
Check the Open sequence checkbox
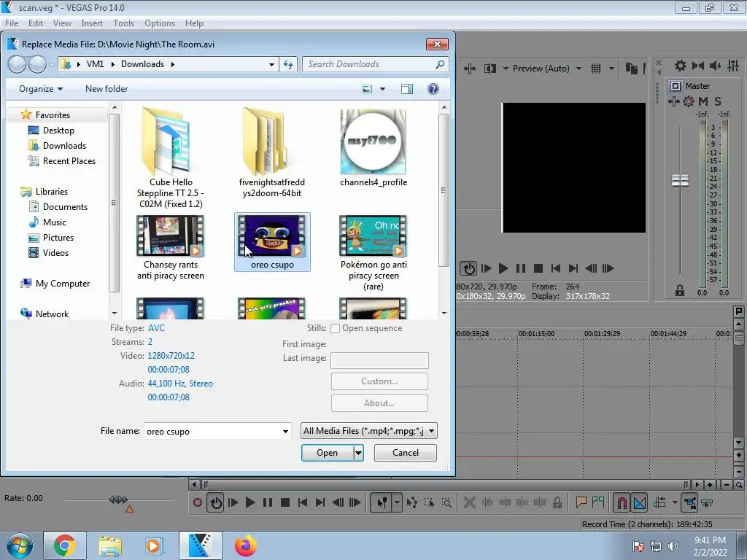(335, 328)
